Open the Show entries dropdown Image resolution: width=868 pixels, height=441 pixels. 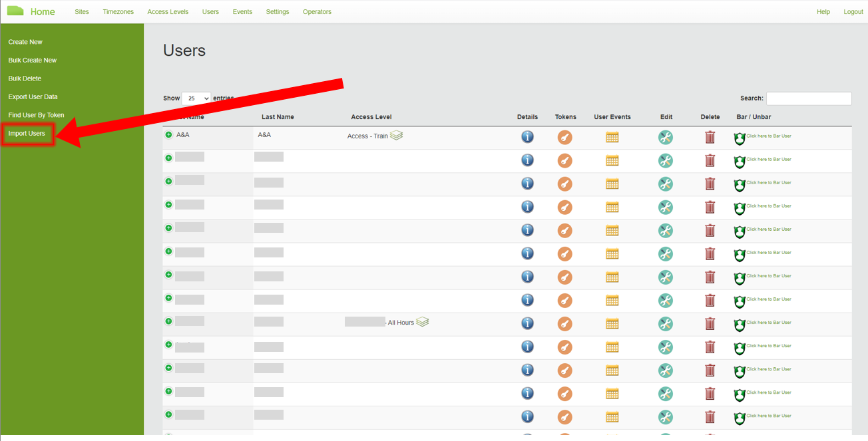pos(196,98)
